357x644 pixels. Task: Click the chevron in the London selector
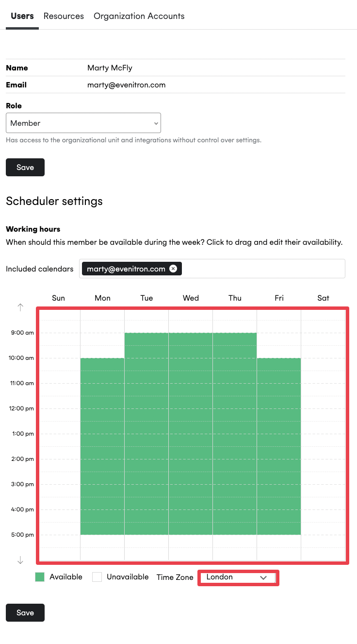263,577
